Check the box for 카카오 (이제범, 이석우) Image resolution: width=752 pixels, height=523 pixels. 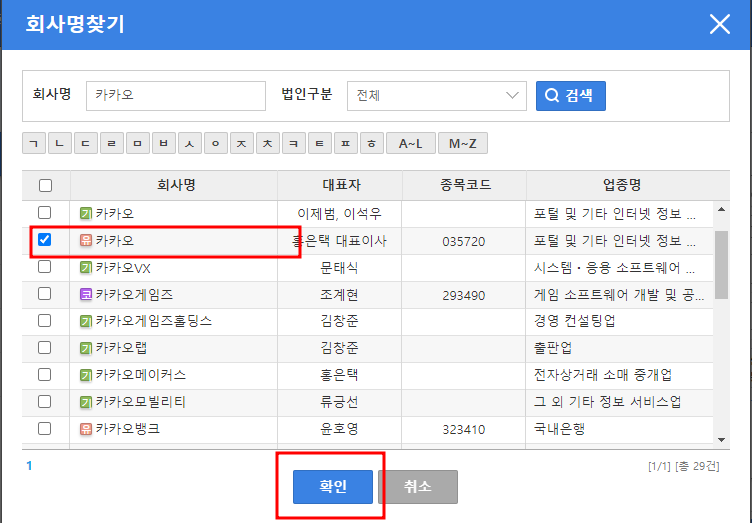(45, 212)
